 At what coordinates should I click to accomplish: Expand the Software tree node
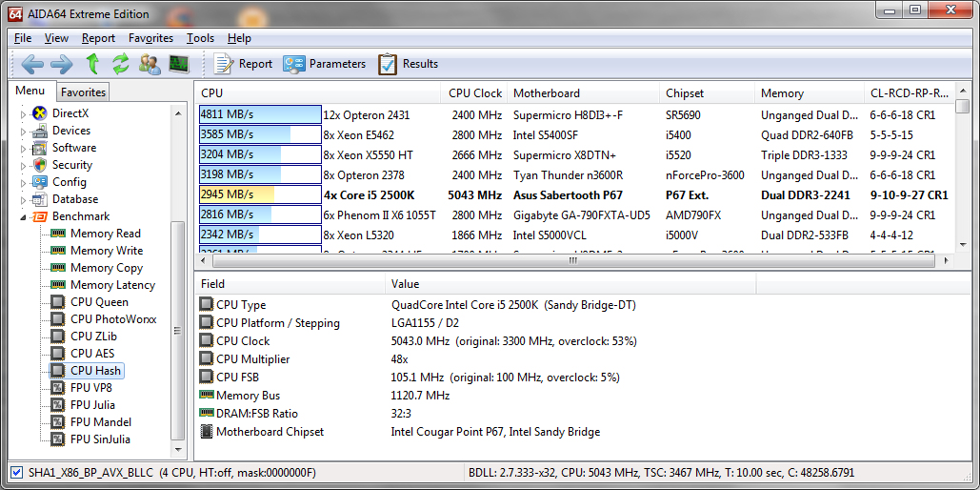tap(24, 149)
